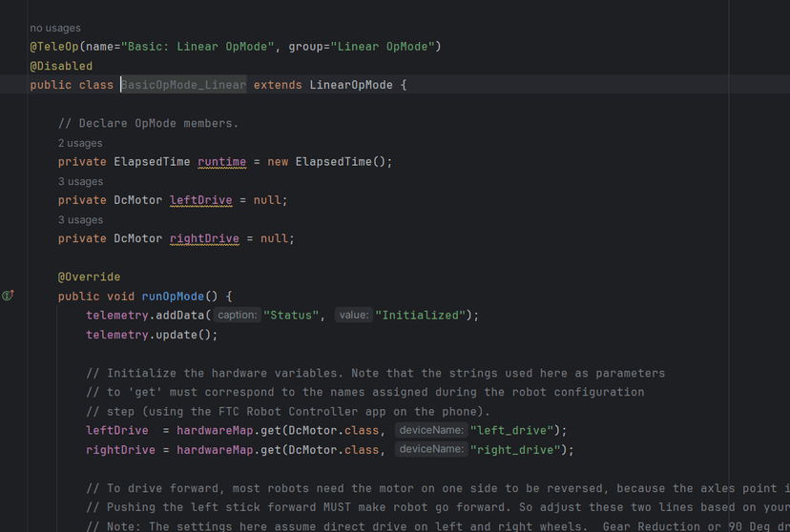
Task: Click the comment line starting "// to 'get' must correspond"
Action: click(364, 392)
